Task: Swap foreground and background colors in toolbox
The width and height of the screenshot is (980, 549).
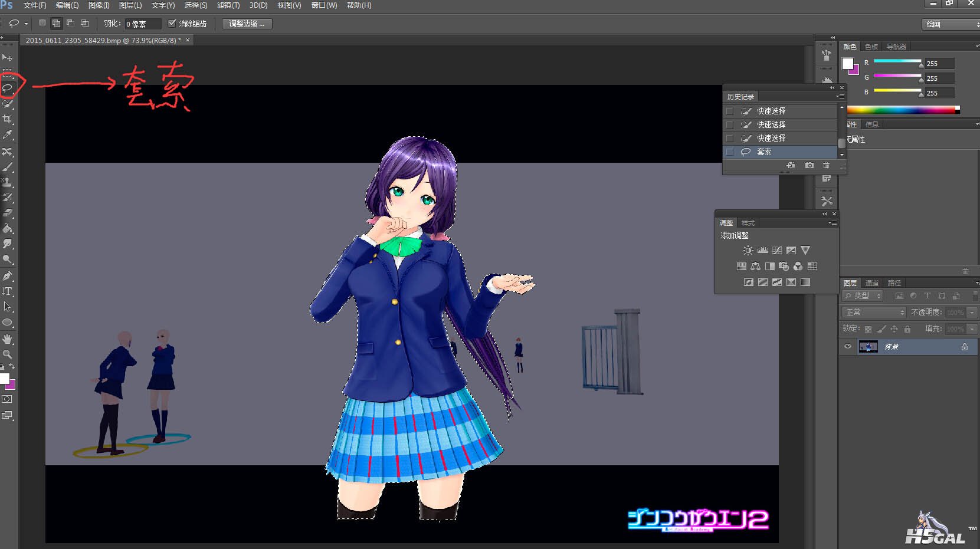Action: coord(12,367)
